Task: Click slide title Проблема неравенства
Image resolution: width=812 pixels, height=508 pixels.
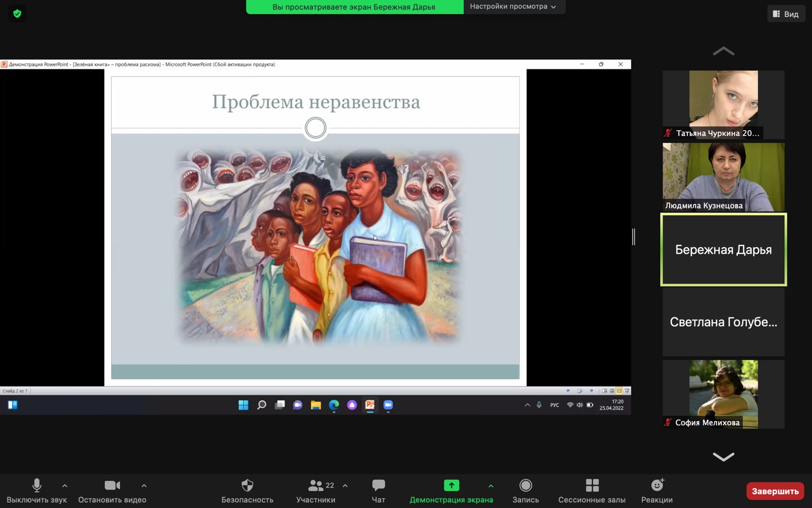Action: pos(316,102)
